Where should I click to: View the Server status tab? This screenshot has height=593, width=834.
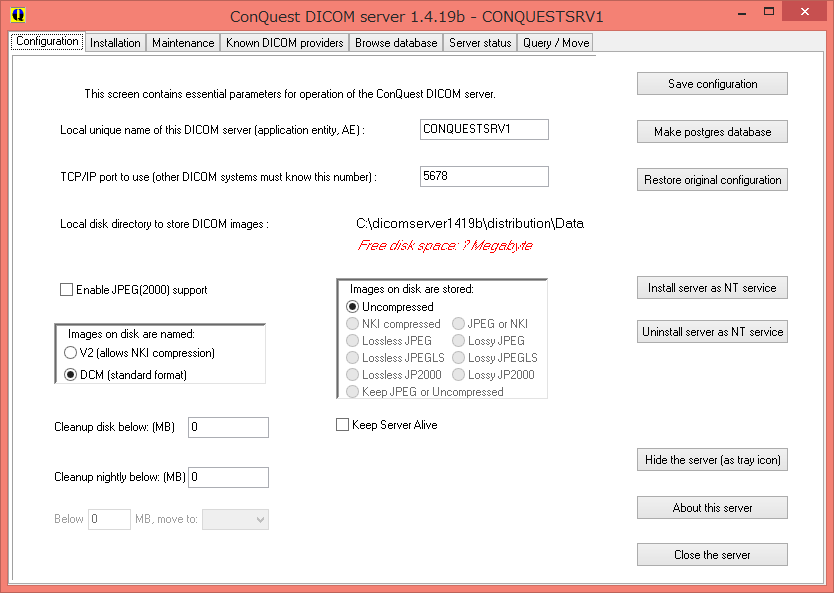tap(480, 43)
